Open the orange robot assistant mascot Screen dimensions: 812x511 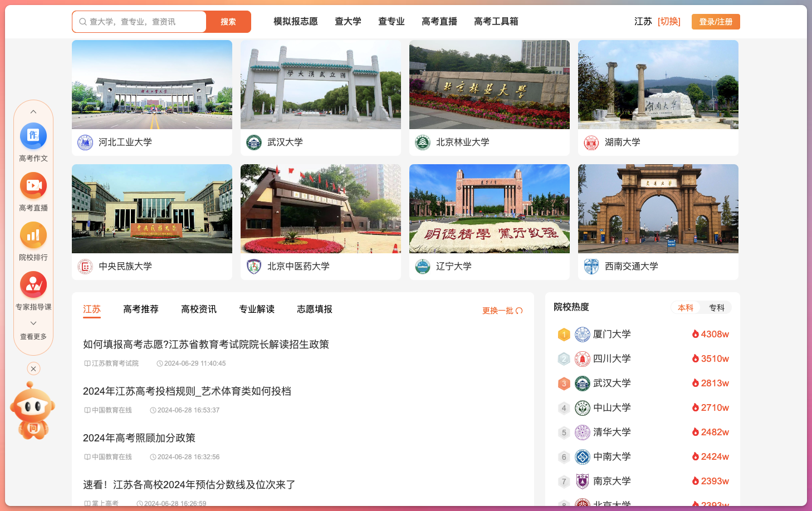tap(32, 411)
